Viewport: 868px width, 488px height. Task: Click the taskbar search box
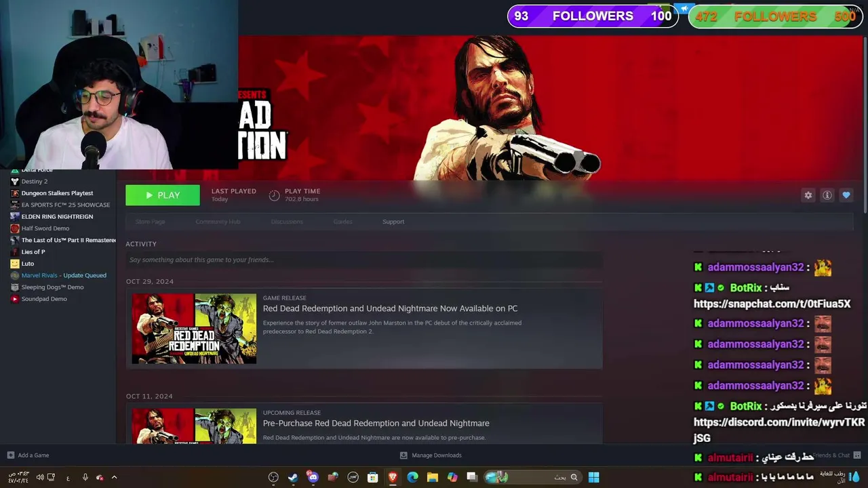533,477
